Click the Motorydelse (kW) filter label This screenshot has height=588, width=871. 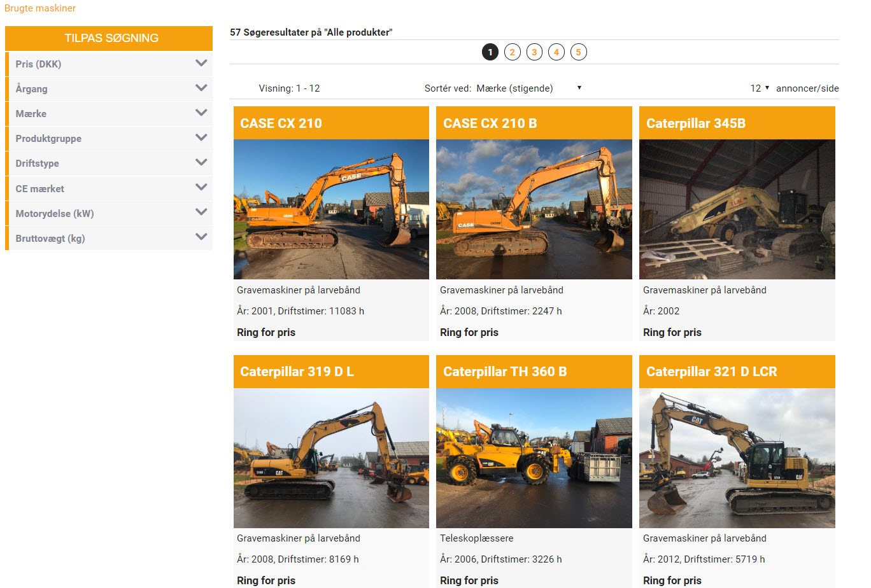[x=55, y=214]
